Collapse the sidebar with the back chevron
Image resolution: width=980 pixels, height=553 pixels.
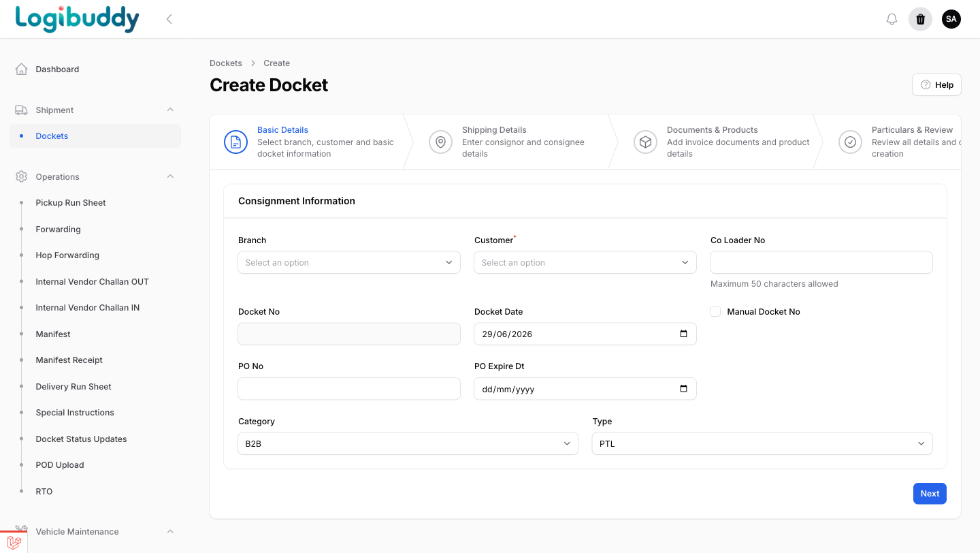point(169,19)
